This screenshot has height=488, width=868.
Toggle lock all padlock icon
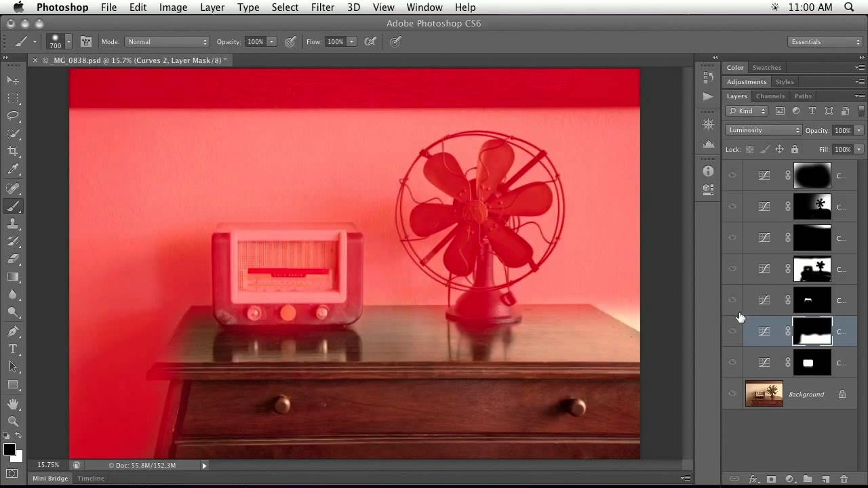(x=795, y=149)
